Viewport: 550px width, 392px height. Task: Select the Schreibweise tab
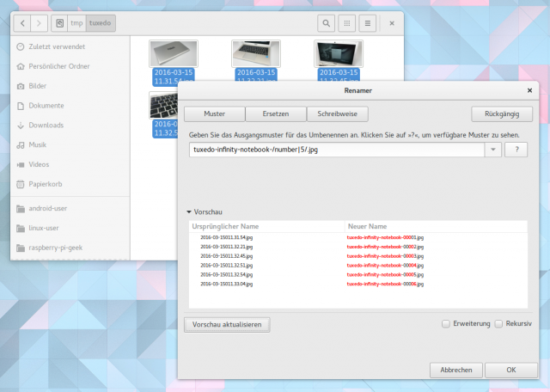point(338,113)
